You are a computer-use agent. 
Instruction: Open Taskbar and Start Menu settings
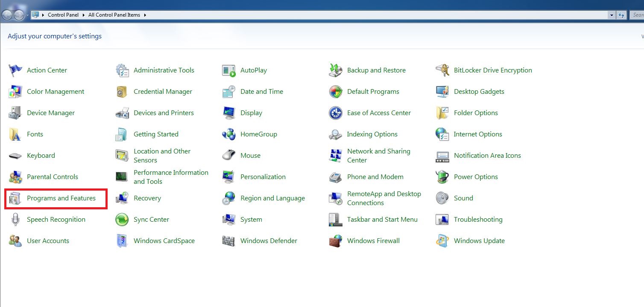pos(382,220)
